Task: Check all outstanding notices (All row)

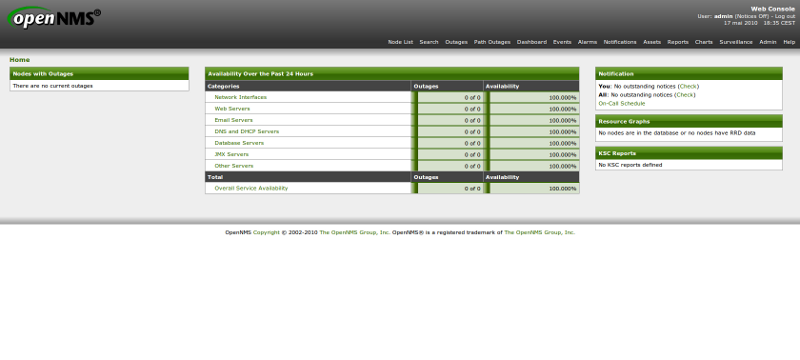Action: [685, 95]
